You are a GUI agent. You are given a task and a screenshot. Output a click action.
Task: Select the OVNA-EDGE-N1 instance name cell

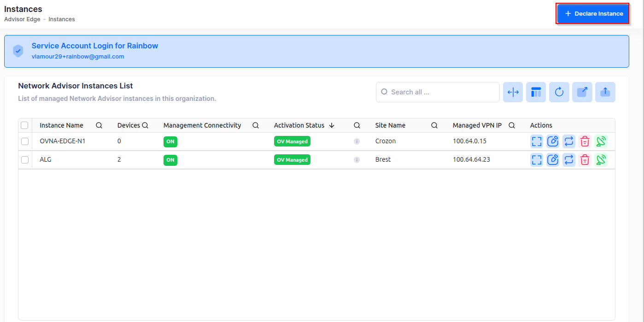tap(63, 141)
